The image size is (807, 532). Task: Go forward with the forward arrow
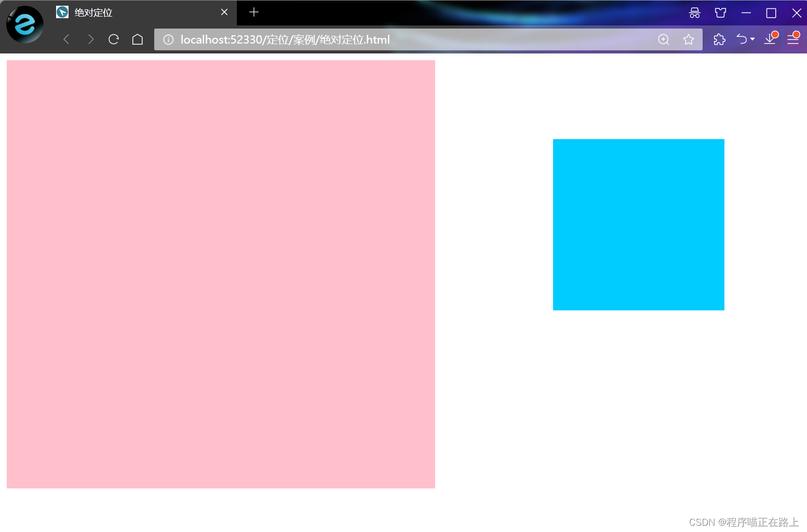91,39
